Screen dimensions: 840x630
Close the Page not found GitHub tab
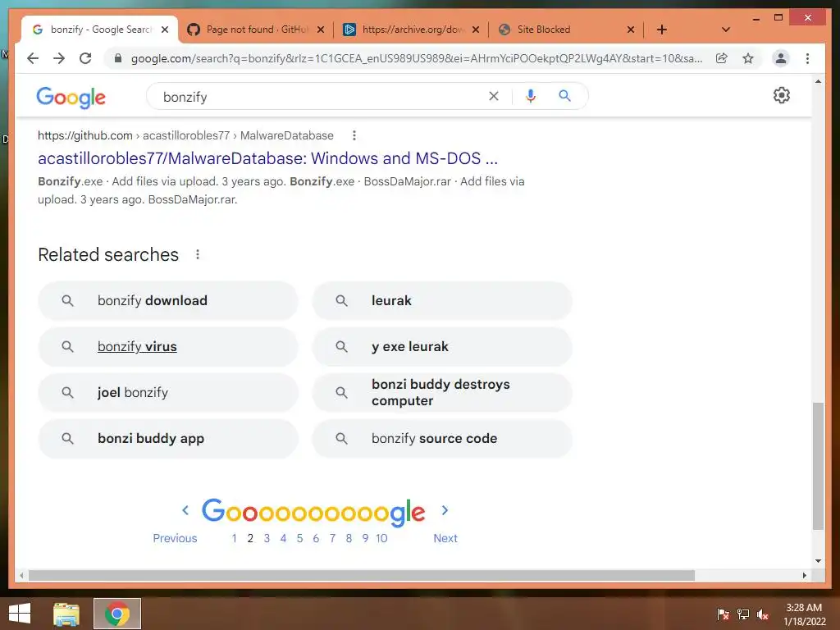[x=321, y=30]
